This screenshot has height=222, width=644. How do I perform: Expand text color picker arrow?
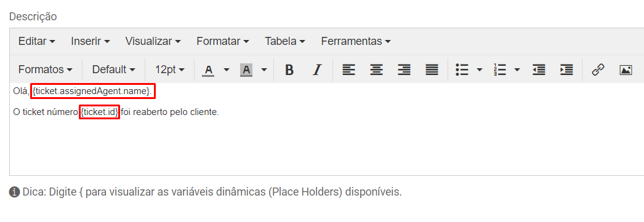[227, 69]
